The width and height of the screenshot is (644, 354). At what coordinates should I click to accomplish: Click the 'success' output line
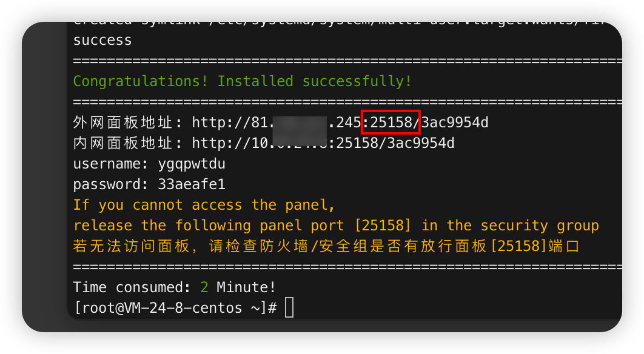pos(102,40)
